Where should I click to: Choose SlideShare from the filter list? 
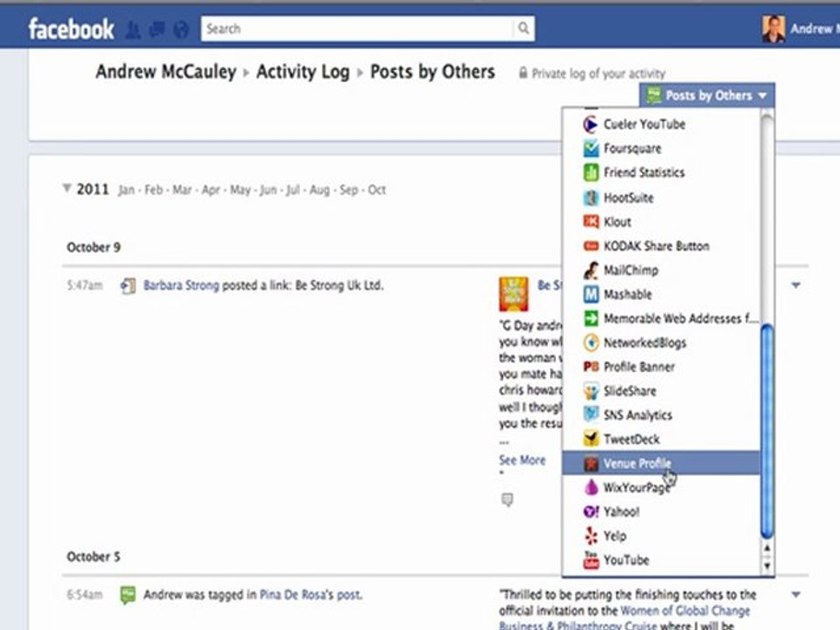pos(661,391)
